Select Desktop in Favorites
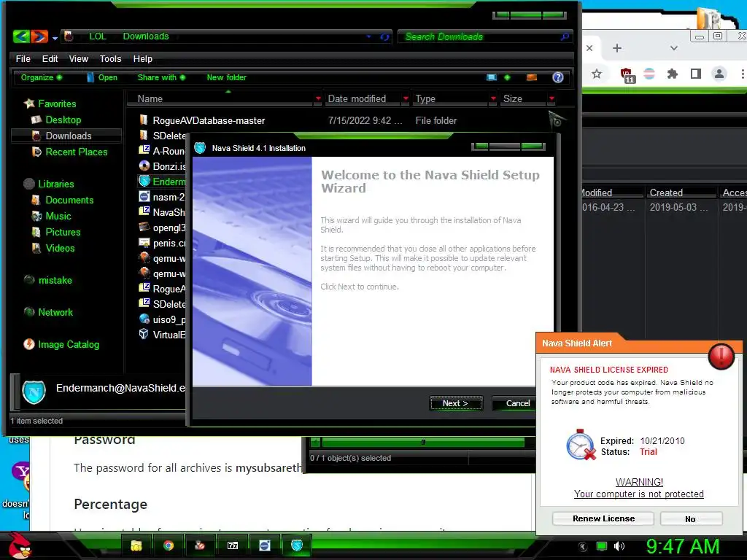The image size is (747, 560). coord(63,120)
